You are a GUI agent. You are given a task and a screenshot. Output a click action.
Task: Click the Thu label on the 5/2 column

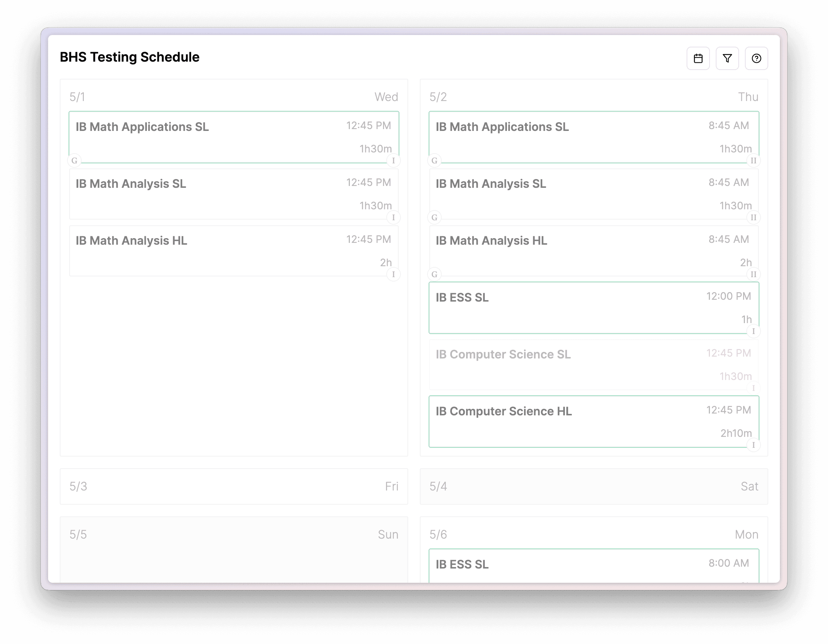748,97
